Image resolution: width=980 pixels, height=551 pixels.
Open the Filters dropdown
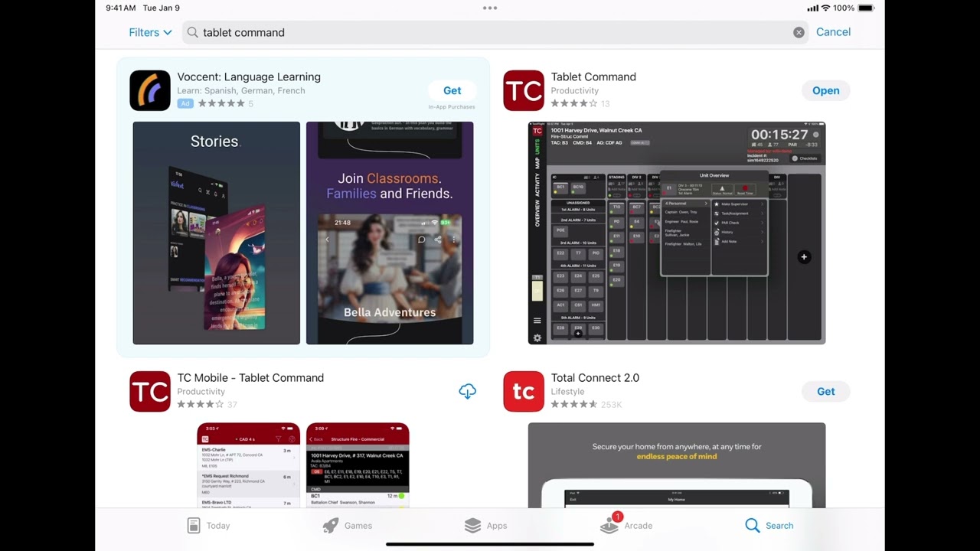[x=150, y=32]
